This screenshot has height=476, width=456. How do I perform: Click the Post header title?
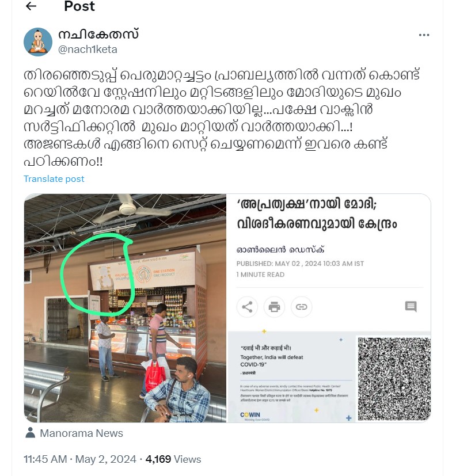point(79,6)
